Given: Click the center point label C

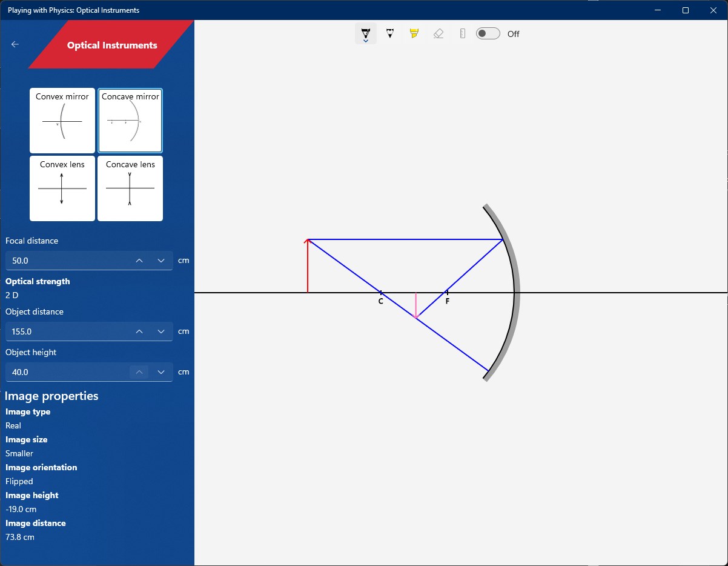Looking at the screenshot, I should point(381,301).
